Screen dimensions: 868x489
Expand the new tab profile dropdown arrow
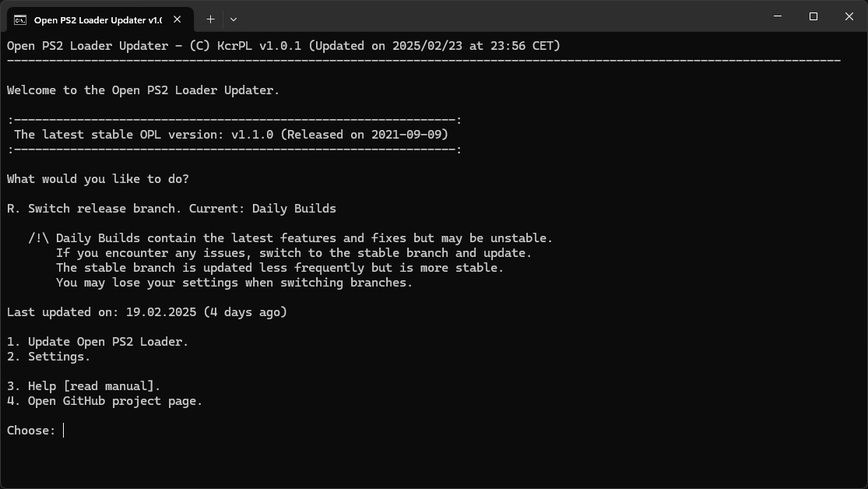point(234,19)
